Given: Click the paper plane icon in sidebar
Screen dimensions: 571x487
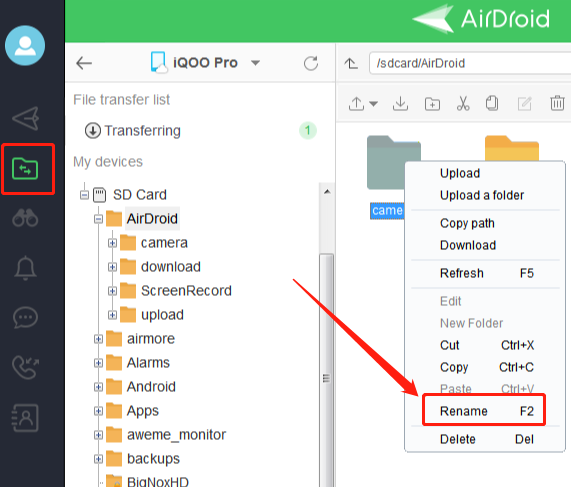Looking at the screenshot, I should pyautogui.click(x=25, y=118).
